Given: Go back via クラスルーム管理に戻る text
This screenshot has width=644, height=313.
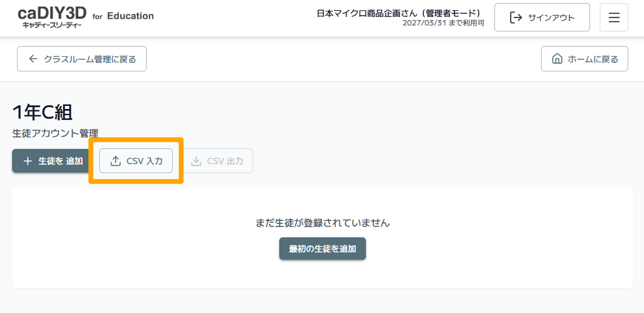Looking at the screenshot, I should click(90, 59).
